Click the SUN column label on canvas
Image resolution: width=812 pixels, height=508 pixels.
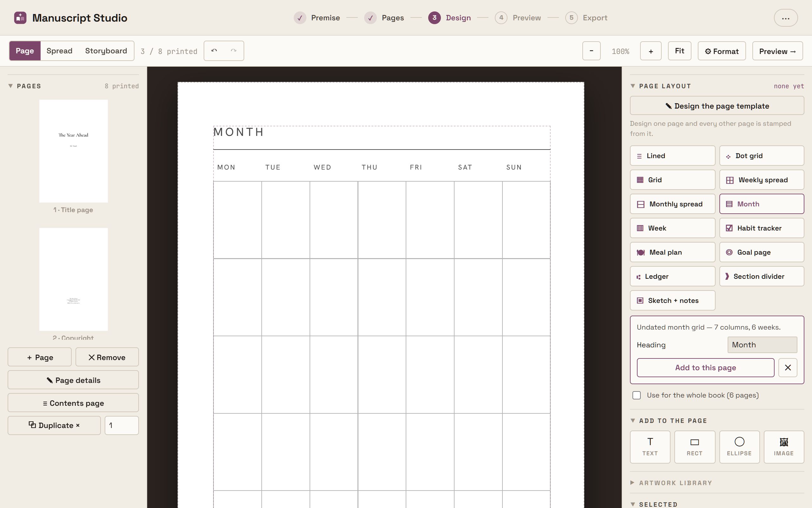pos(514,167)
